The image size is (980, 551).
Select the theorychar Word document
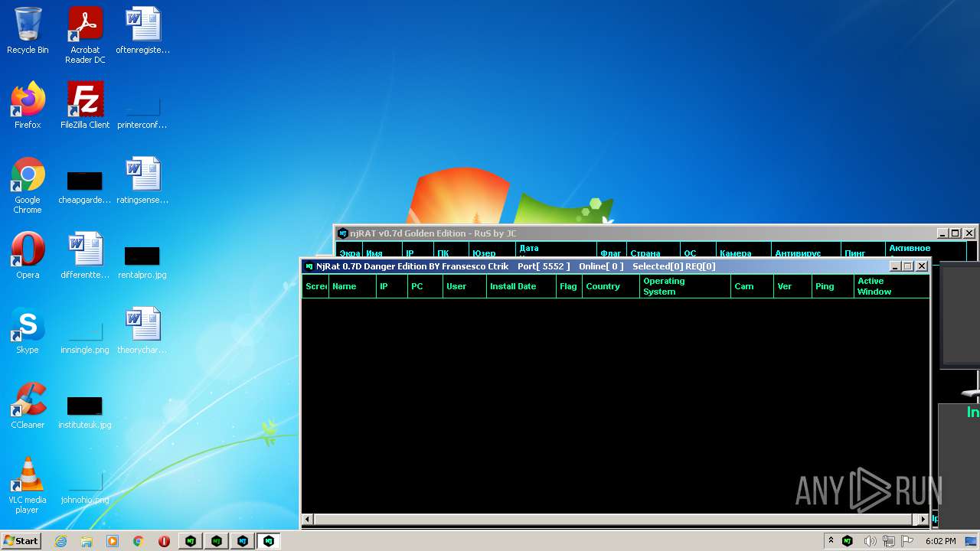coord(142,331)
